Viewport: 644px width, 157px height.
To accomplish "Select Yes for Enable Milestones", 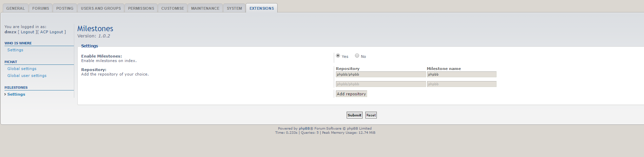I will (338, 55).
